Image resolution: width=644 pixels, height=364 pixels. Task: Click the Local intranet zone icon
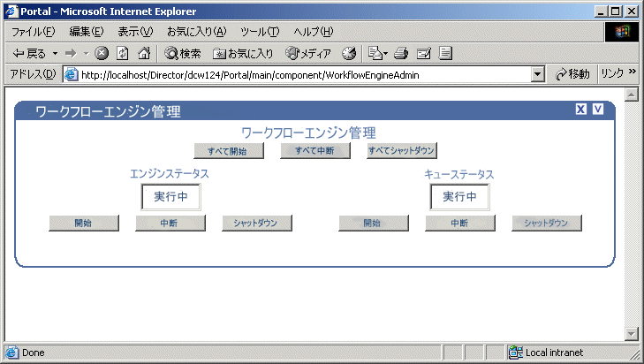[515, 353]
